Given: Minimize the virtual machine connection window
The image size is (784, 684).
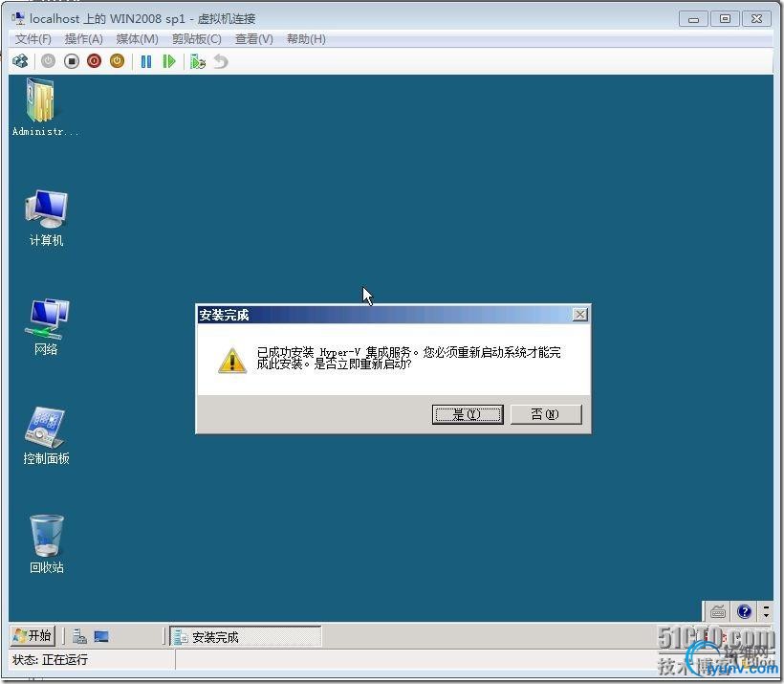Looking at the screenshot, I should coord(693,19).
